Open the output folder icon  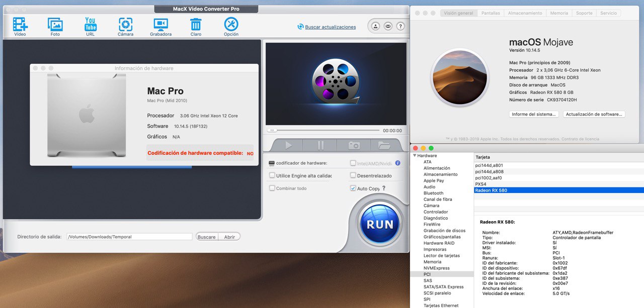click(384, 145)
